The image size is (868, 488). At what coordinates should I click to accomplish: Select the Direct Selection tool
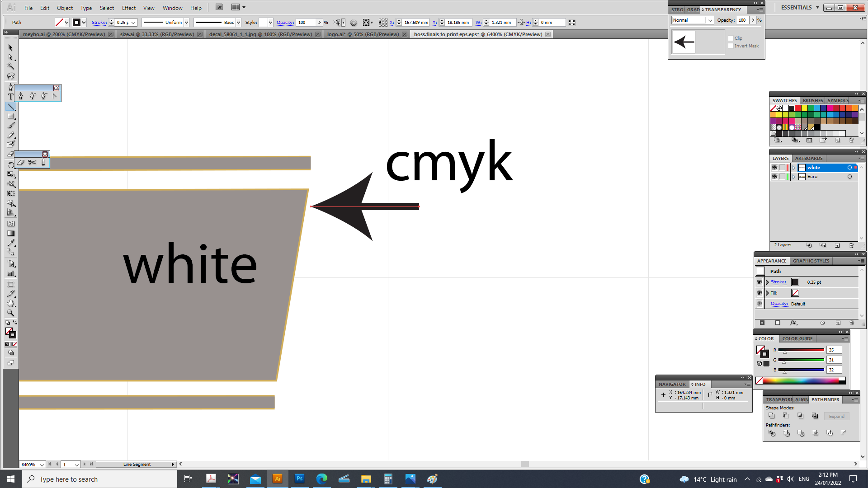[x=11, y=57]
